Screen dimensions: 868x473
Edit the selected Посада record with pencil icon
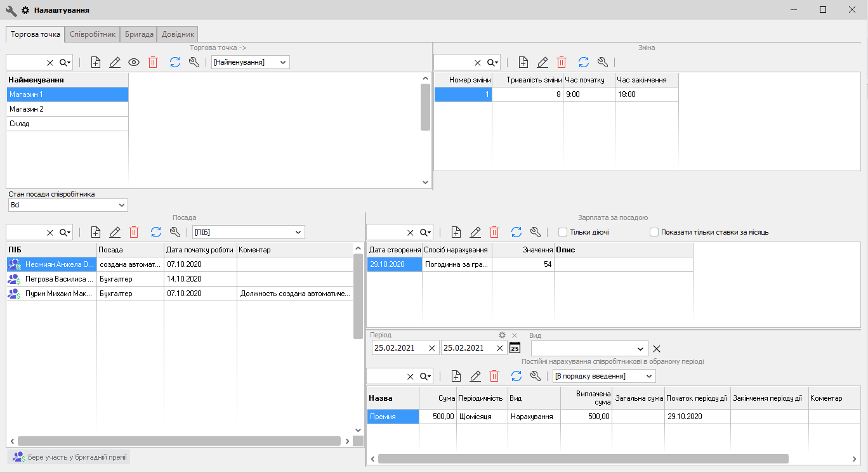click(x=115, y=232)
